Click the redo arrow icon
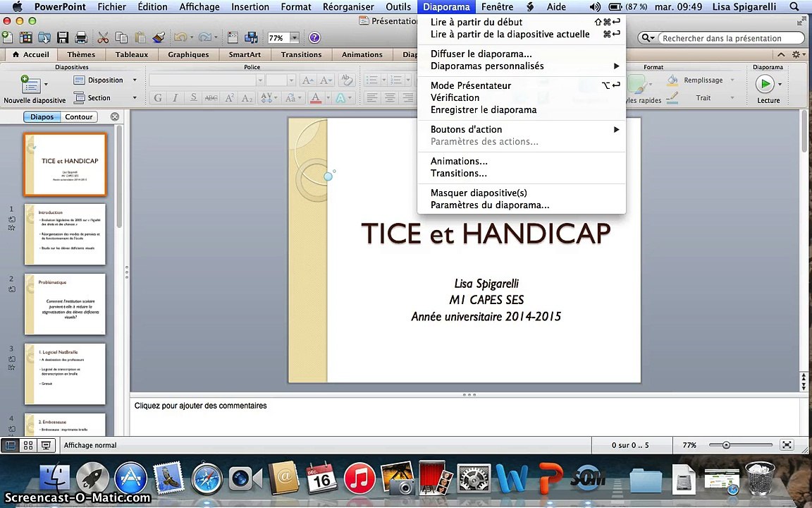The width and height of the screenshot is (812, 508). (x=205, y=37)
